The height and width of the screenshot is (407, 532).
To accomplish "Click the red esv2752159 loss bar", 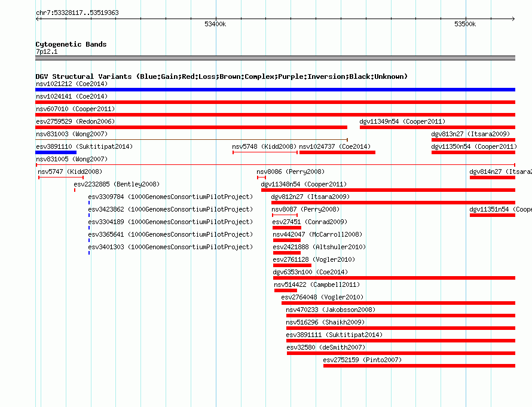I will point(420,366).
